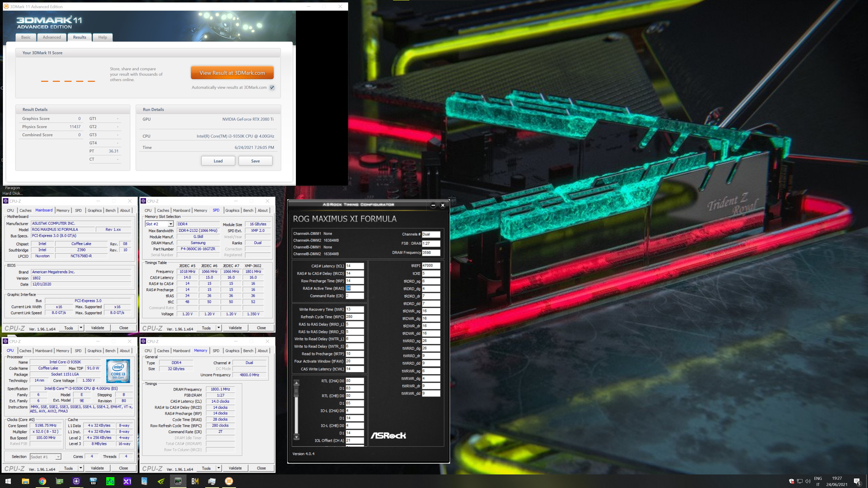Open About tab in CPU-Z CPU window
Screen dimensions: 868x488
125,351
